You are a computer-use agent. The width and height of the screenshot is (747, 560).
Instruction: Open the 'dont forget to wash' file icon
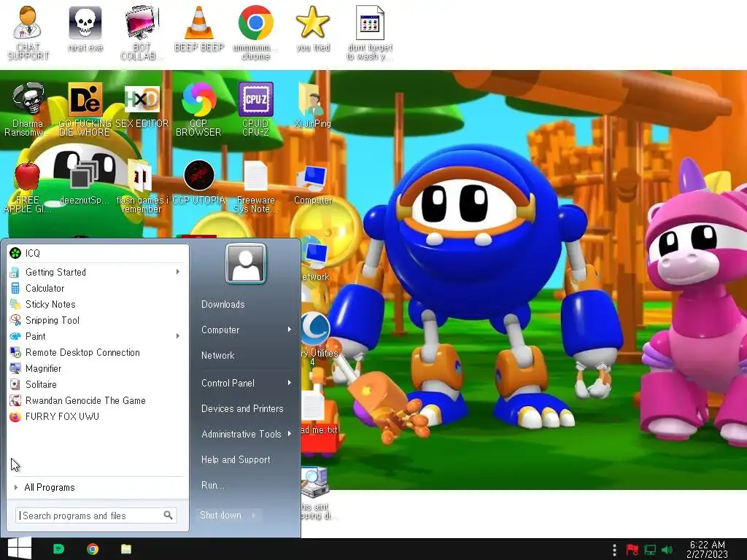coord(370,32)
